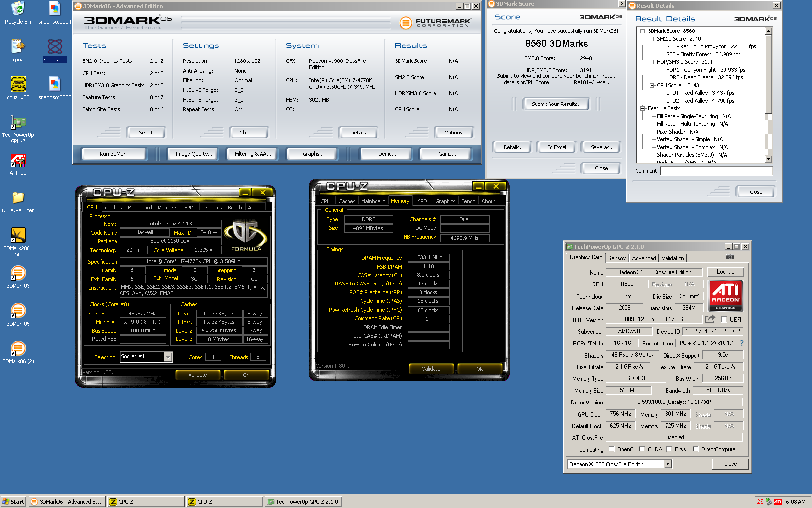The height and width of the screenshot is (508, 812).
Task: Open cpuz_x32 desktop icon
Action: tap(18, 88)
